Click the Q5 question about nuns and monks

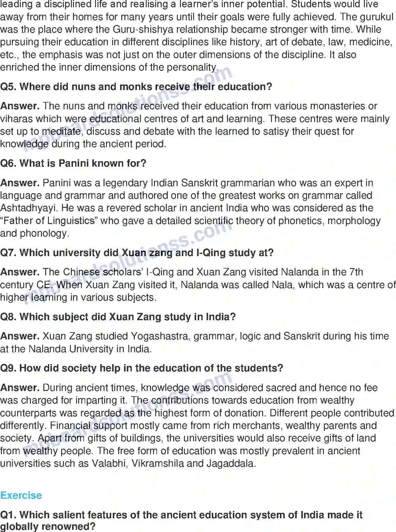click(x=136, y=87)
